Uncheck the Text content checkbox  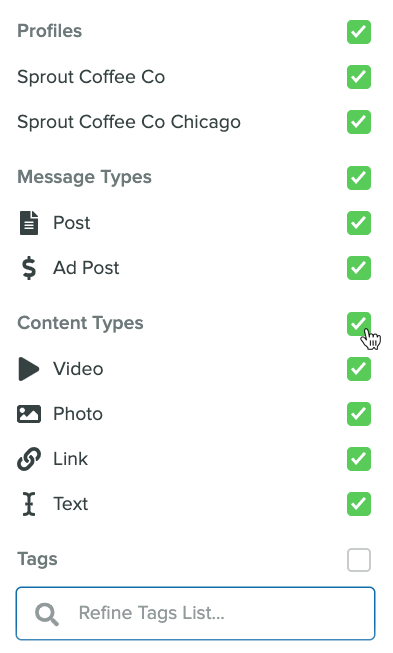point(359,504)
